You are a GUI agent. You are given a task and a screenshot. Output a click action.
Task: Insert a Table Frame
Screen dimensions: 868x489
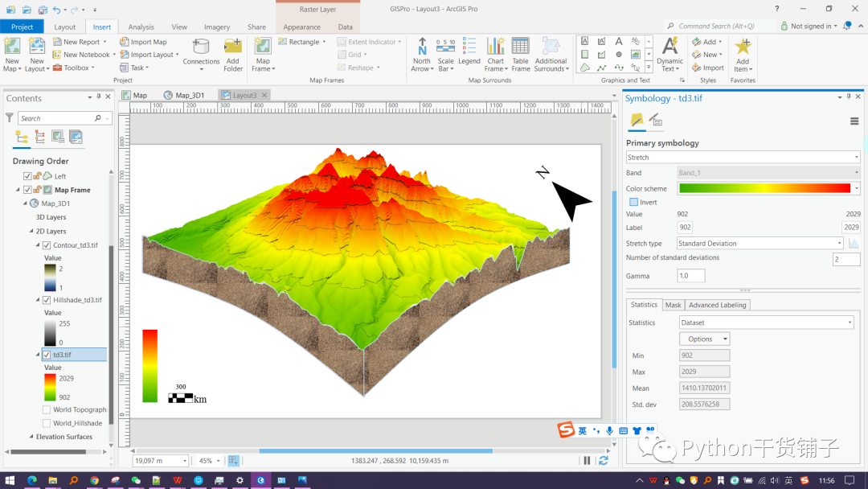(520, 54)
